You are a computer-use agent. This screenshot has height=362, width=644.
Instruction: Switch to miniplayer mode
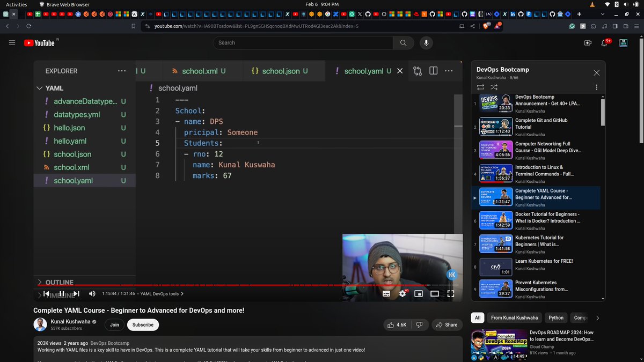click(x=419, y=293)
